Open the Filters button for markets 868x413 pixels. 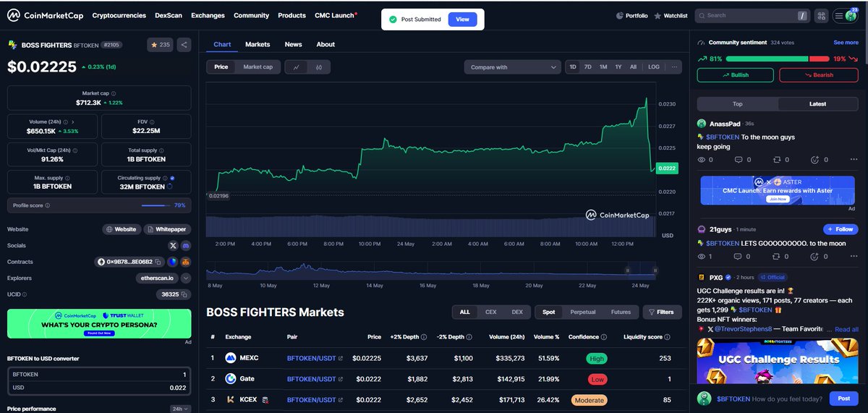click(x=662, y=312)
